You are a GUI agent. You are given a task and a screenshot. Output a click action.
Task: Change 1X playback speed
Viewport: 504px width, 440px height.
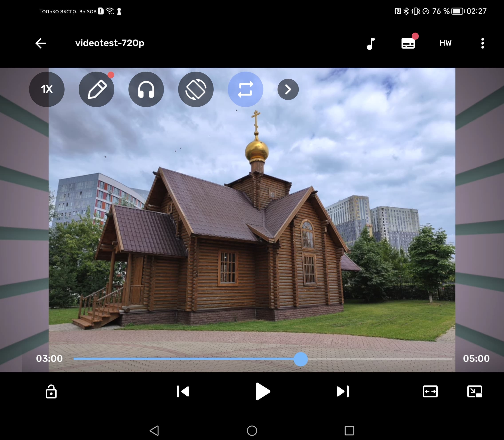(47, 89)
